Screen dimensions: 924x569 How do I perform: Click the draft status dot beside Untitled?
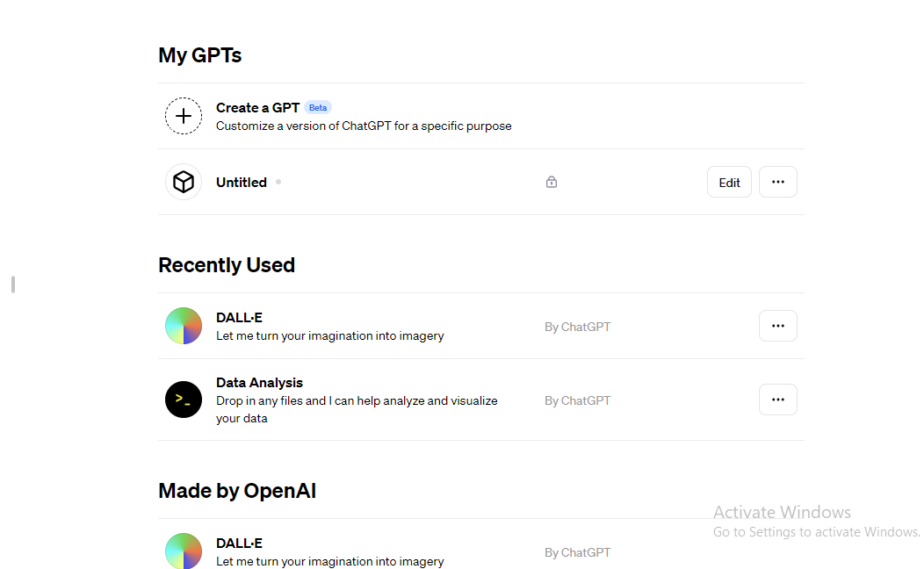[278, 182]
